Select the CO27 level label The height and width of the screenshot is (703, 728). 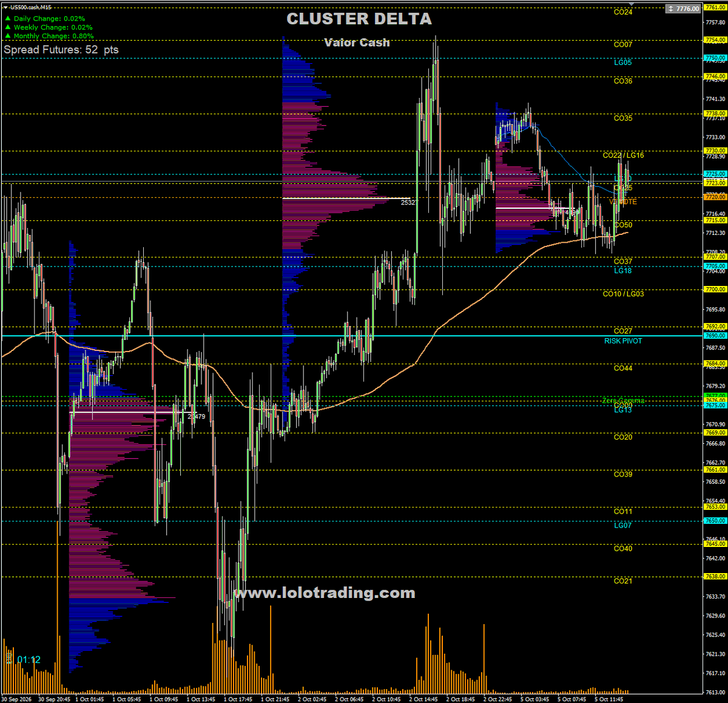coord(623,331)
